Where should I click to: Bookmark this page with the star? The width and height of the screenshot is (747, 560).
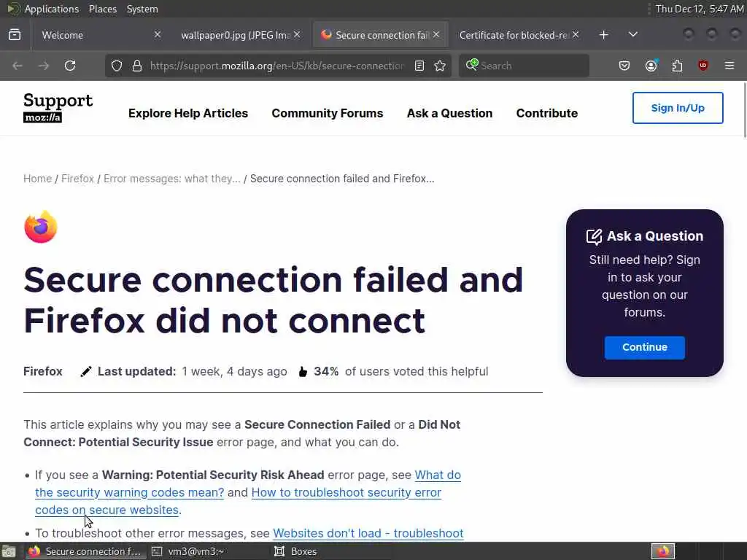(440, 66)
